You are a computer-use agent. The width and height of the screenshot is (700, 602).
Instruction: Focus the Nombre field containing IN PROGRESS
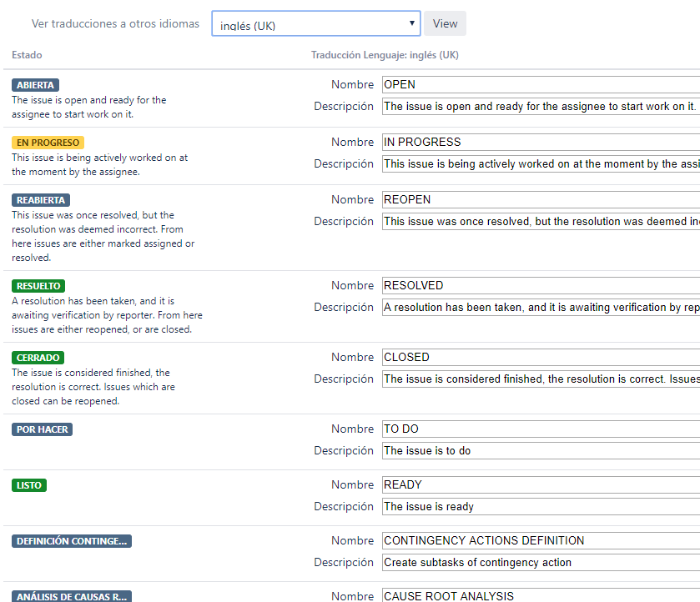pos(541,143)
